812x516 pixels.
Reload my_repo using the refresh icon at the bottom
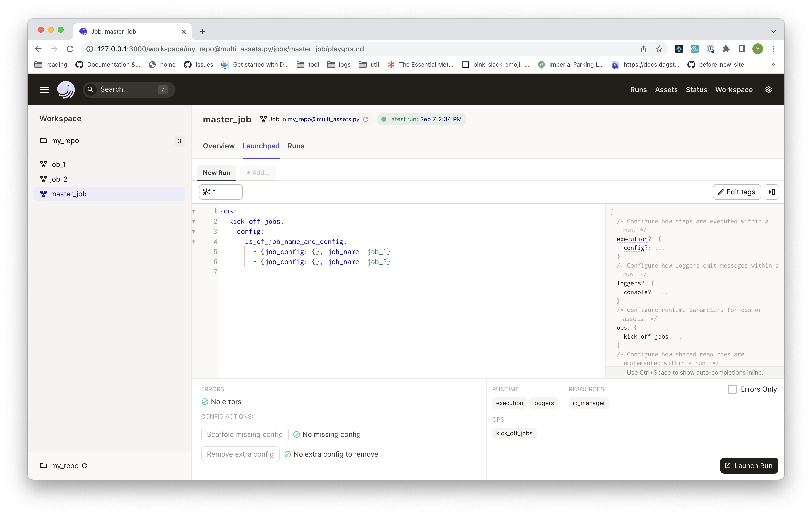pyautogui.click(x=85, y=466)
